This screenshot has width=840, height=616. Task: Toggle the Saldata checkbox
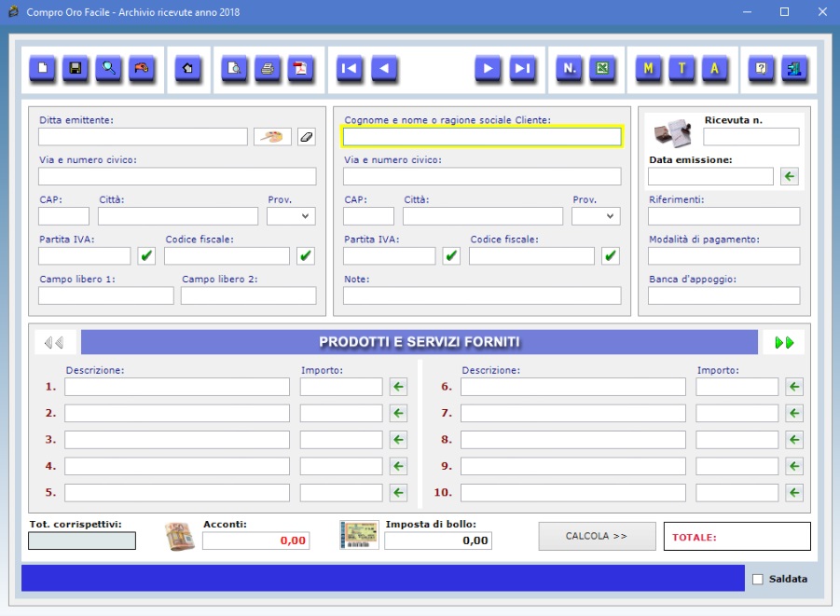point(758,579)
